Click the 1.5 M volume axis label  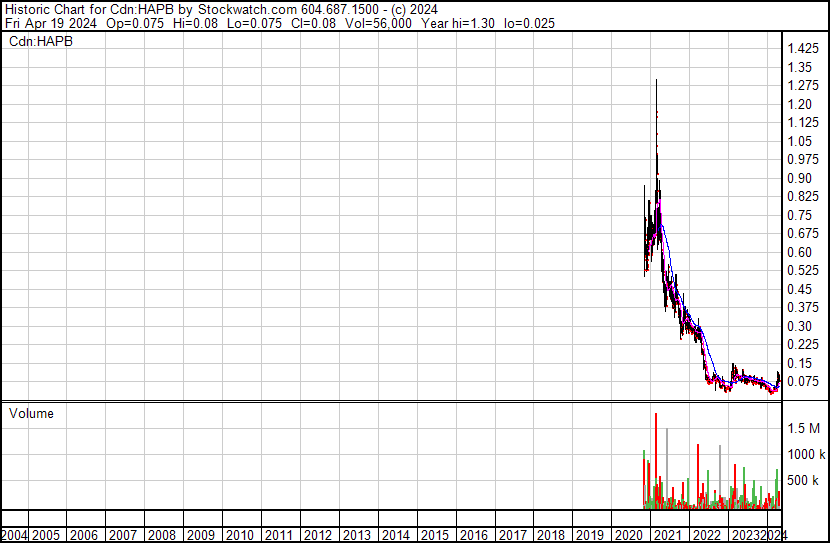click(803, 428)
